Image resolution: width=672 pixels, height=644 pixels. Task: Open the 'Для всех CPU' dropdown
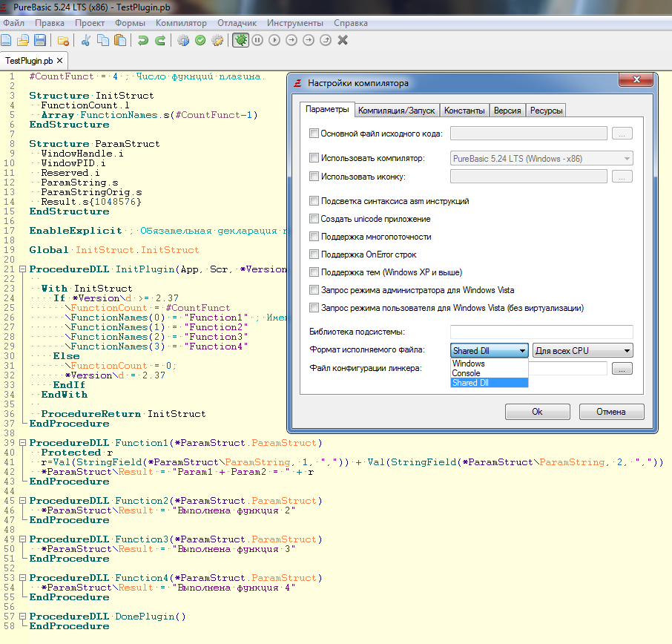click(x=583, y=351)
